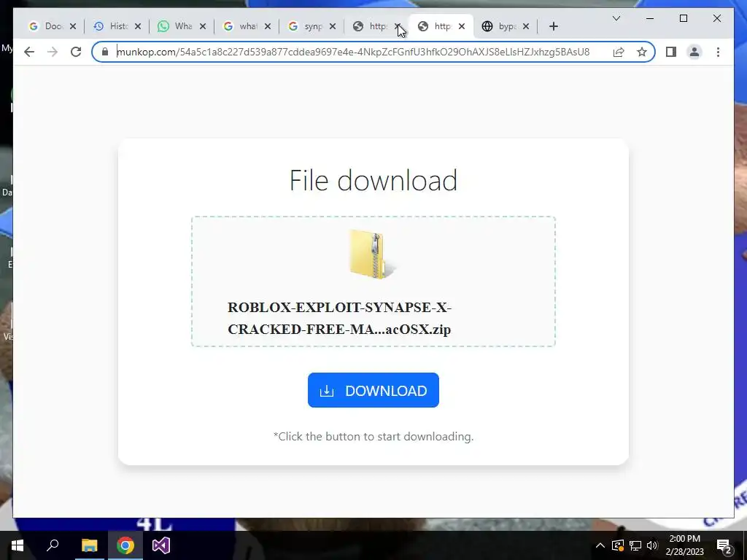The height and width of the screenshot is (560, 747).
Task: Open Visual Studio from taskbar
Action: coord(161,545)
